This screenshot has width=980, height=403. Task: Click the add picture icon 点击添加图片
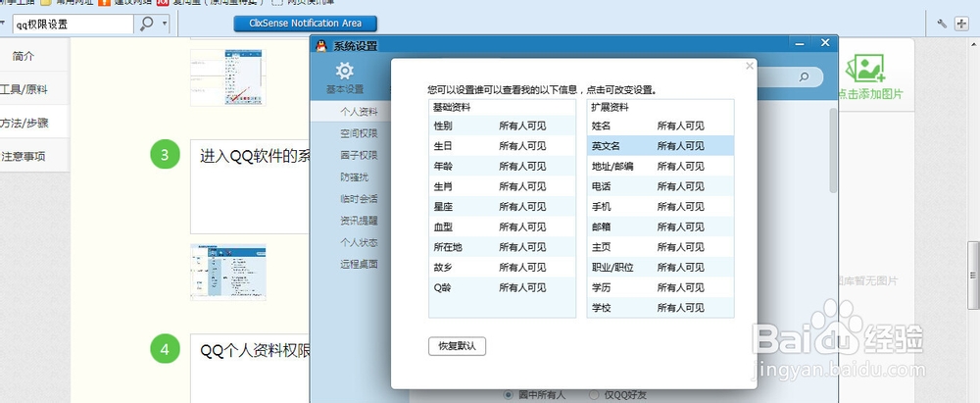coord(865,69)
